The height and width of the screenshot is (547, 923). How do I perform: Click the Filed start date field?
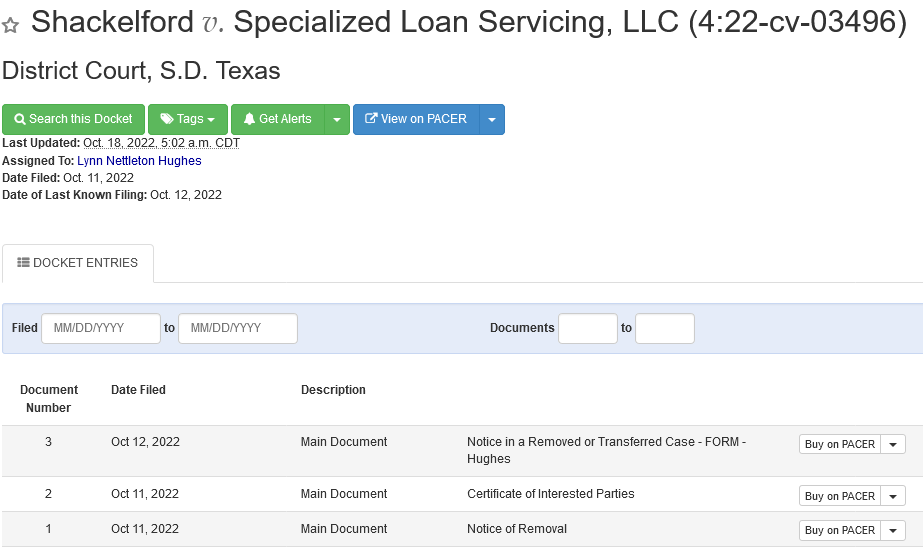coord(101,328)
